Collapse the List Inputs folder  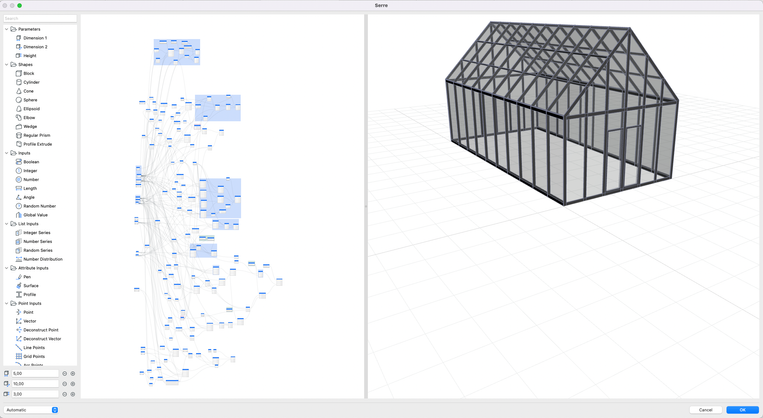[x=6, y=224]
